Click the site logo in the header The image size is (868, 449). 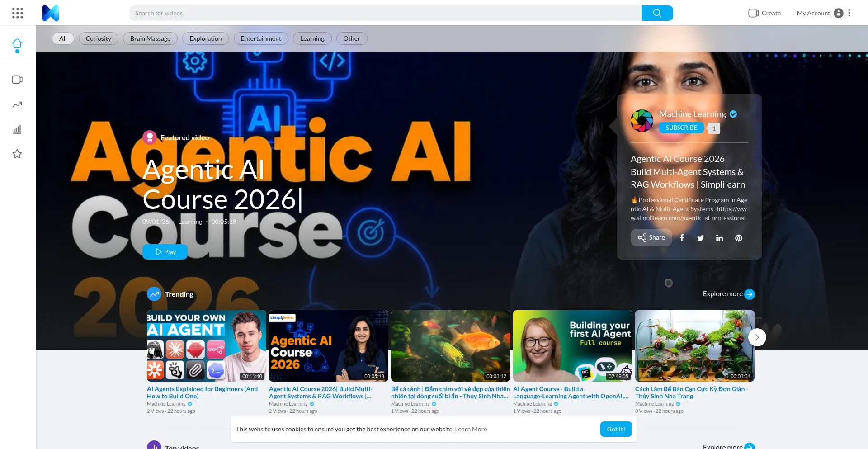click(x=51, y=13)
